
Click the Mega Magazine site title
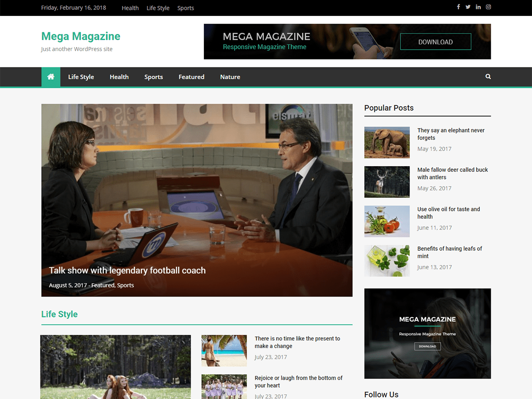pos(81,36)
